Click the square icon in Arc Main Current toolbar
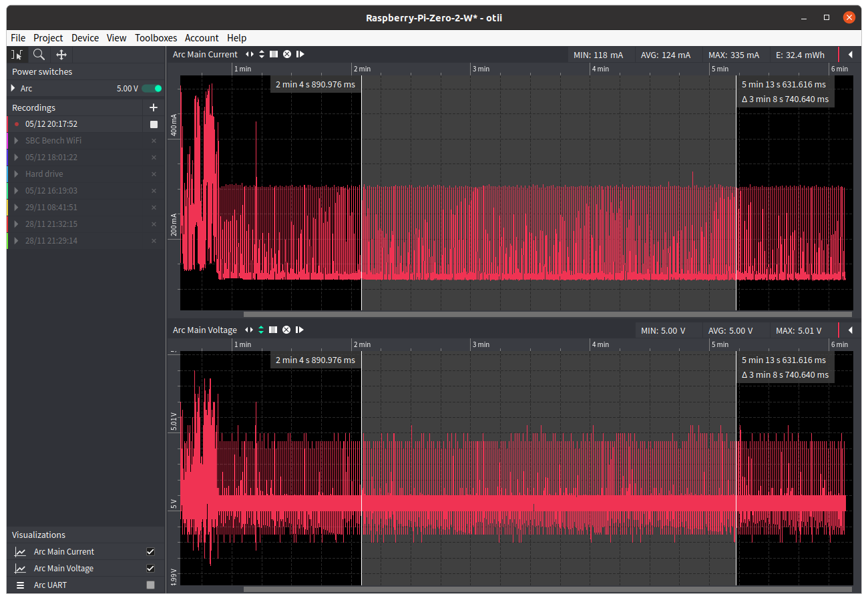Viewport: 868px width, 600px height. pos(274,54)
